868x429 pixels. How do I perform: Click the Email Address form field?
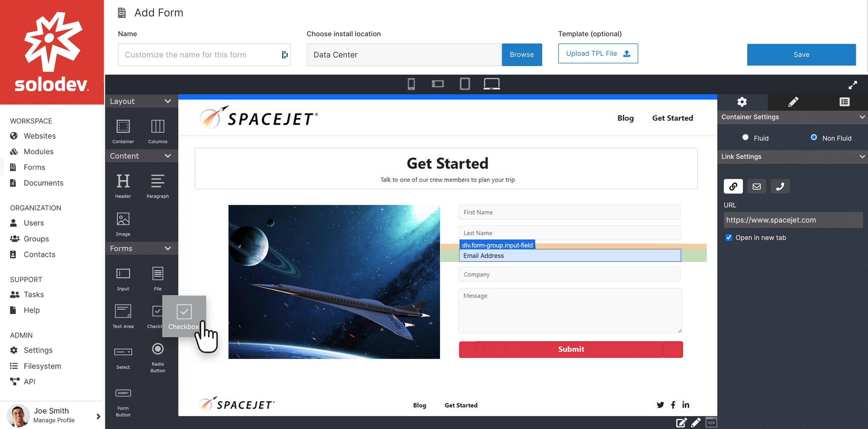pyautogui.click(x=570, y=256)
